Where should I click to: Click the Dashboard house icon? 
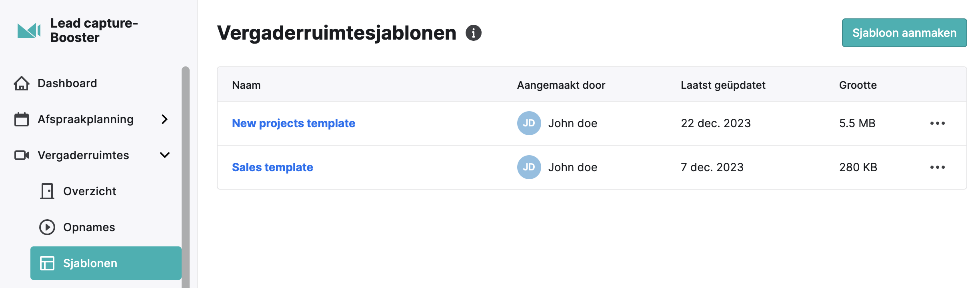coord(22,83)
